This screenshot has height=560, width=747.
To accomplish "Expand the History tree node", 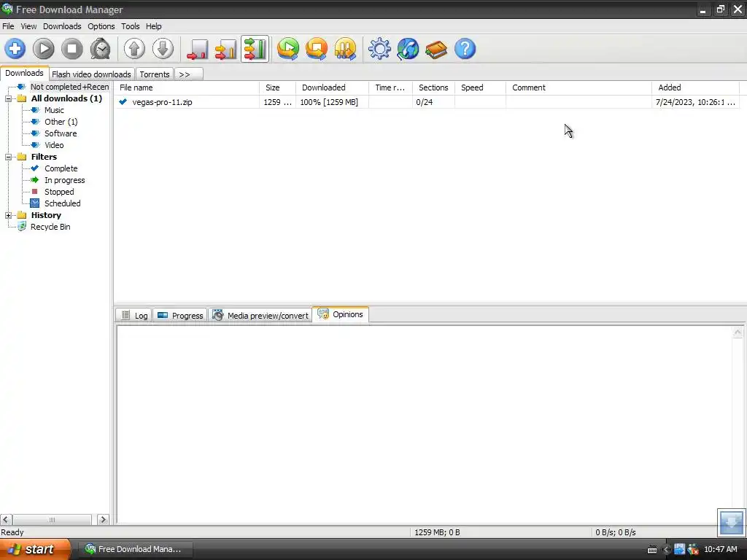I will tap(8, 215).
